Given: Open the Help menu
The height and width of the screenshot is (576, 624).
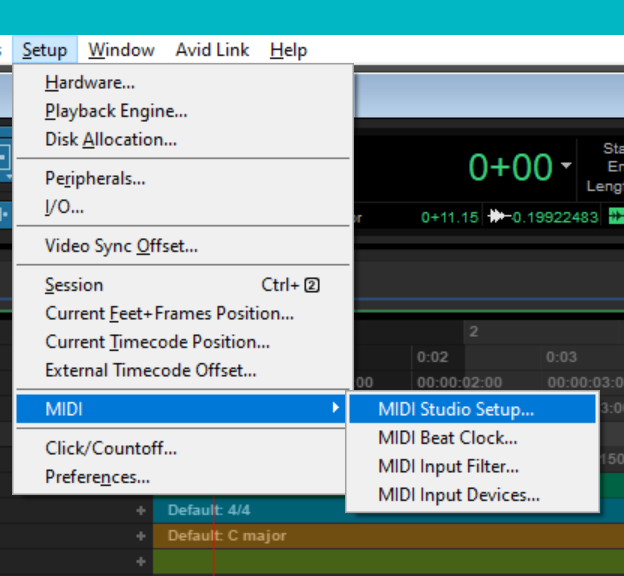Looking at the screenshot, I should pos(288,50).
